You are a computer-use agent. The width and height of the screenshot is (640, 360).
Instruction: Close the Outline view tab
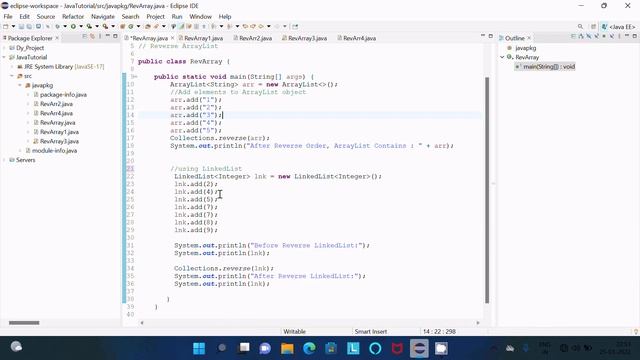529,38
